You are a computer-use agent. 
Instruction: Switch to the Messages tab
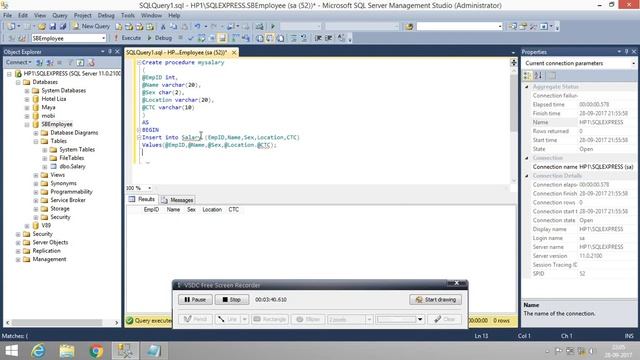point(177,200)
